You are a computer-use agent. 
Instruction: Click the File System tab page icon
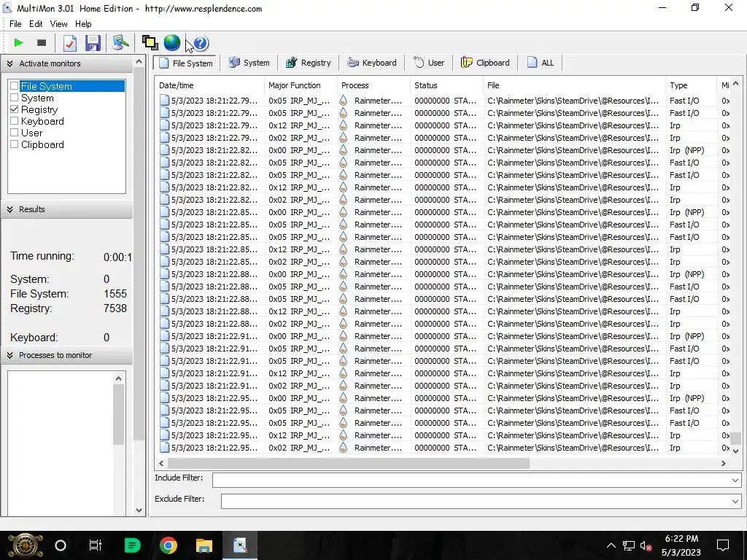click(164, 63)
